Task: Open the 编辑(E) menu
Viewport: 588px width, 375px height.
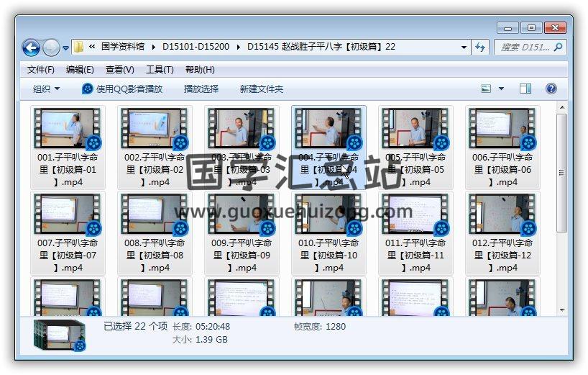Action: [x=80, y=70]
